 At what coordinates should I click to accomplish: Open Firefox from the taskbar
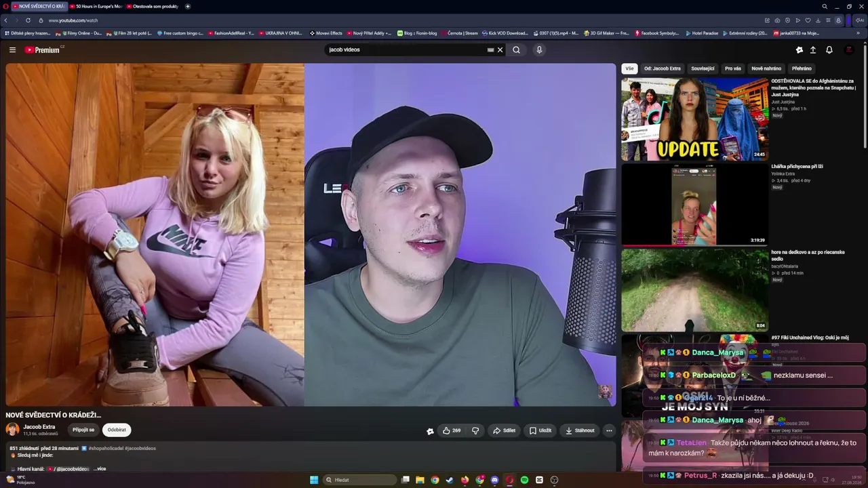(465, 480)
